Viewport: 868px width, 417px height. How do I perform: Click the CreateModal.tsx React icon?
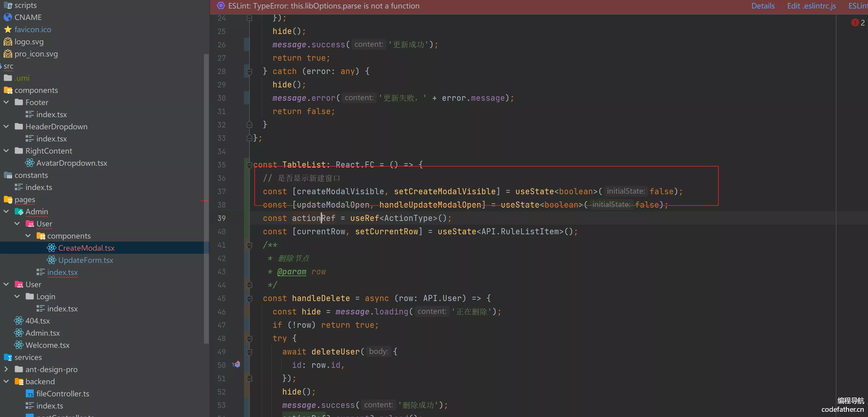tap(52, 248)
